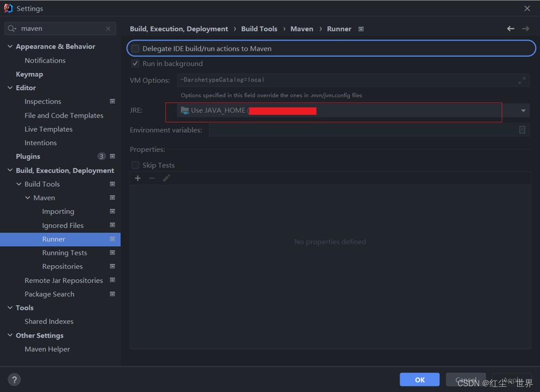Open Running Tests under Maven
Image resolution: width=540 pixels, height=392 pixels.
point(64,253)
